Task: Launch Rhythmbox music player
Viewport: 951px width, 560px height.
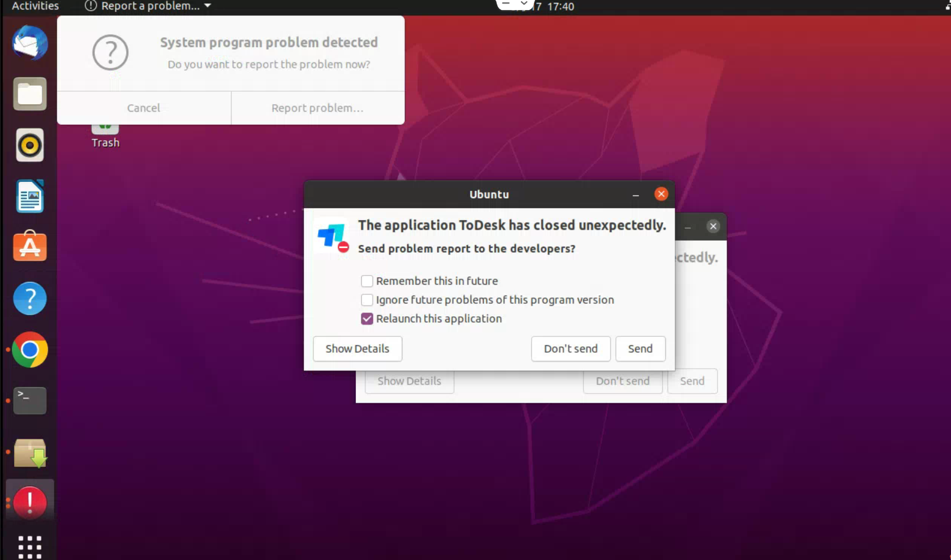Action: (x=29, y=145)
